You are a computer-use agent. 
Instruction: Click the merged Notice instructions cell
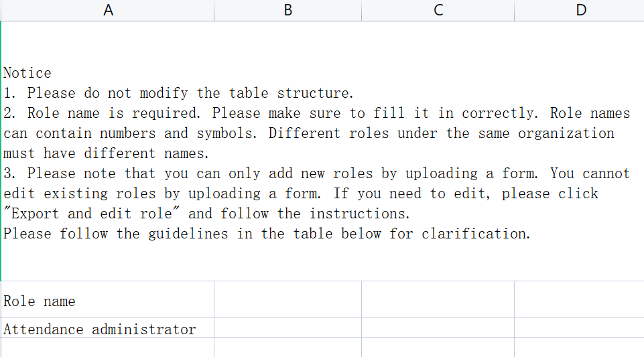point(322,153)
